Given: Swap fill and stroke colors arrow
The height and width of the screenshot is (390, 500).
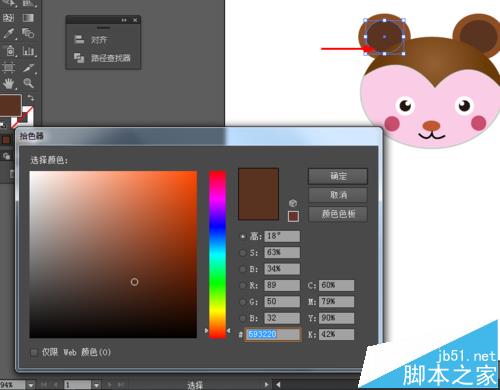Looking at the screenshot, I should tap(31, 98).
